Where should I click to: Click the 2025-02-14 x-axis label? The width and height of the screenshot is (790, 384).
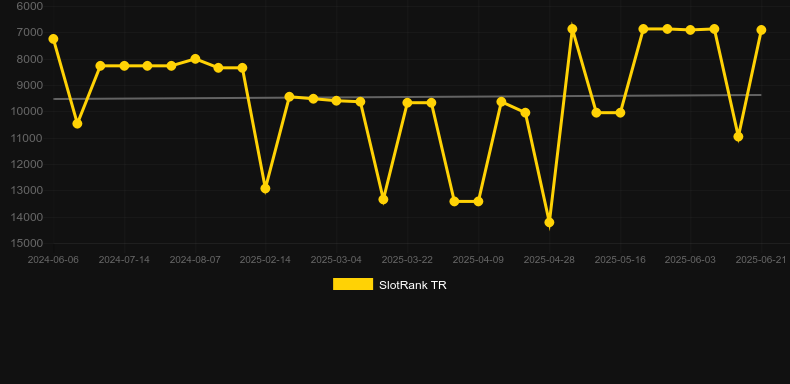(266, 260)
